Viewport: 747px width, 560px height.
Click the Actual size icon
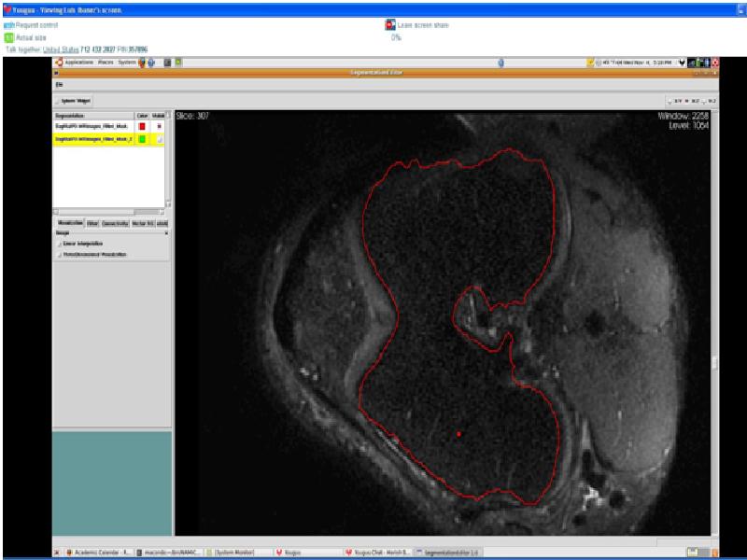tap(8, 37)
